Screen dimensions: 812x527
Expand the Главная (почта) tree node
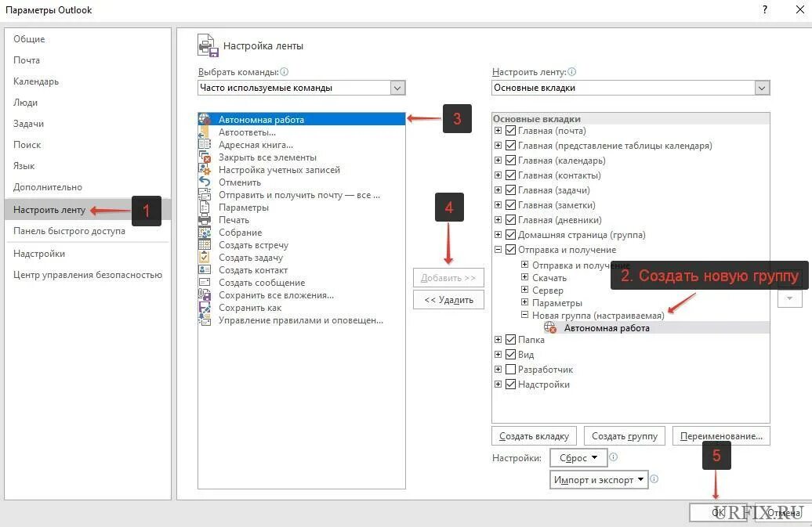click(498, 131)
